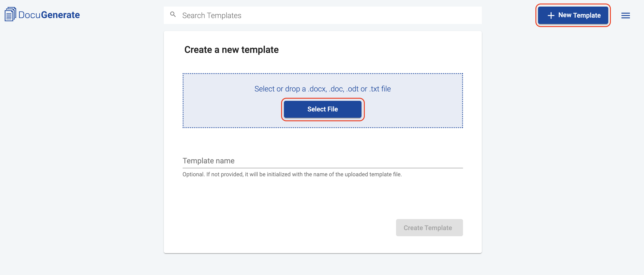
Task: Click the Select File button
Action: coord(322,109)
